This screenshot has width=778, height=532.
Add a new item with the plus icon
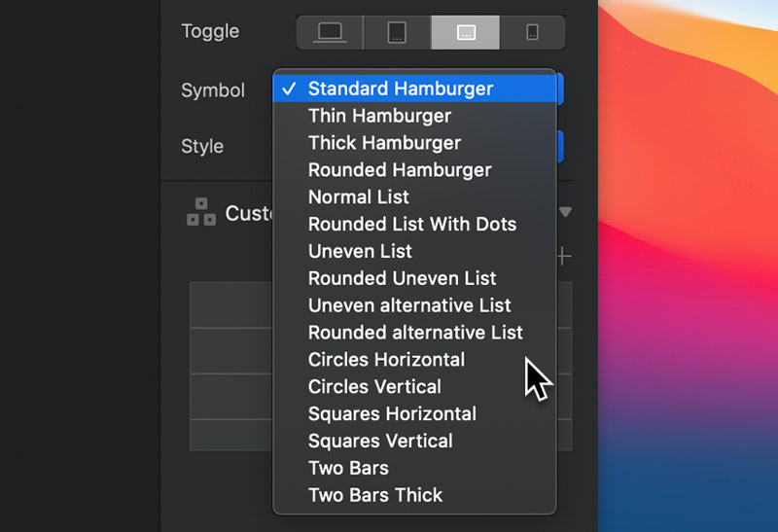click(x=564, y=257)
